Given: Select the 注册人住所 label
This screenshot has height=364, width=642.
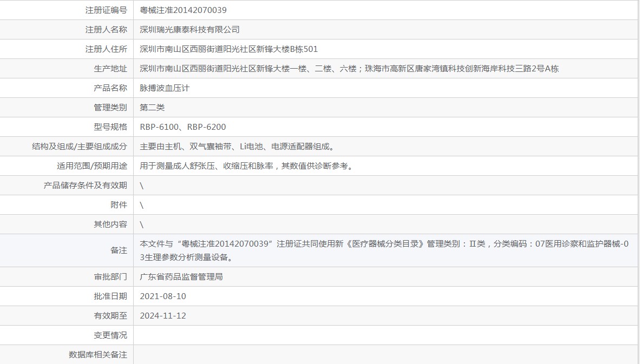Looking at the screenshot, I should click(106, 49).
